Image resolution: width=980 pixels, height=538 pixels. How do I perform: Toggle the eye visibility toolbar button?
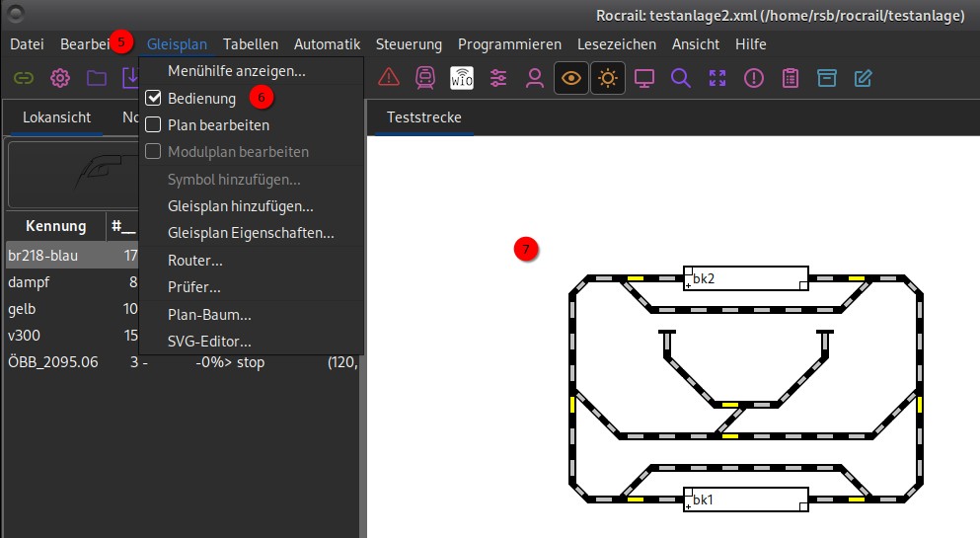pyautogui.click(x=570, y=78)
